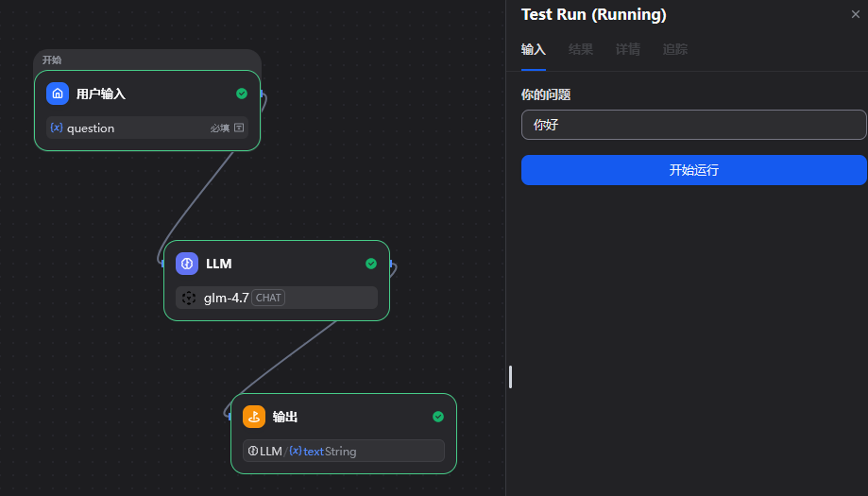Switch to the 输入 tab
The image size is (868, 496).
[x=533, y=49]
